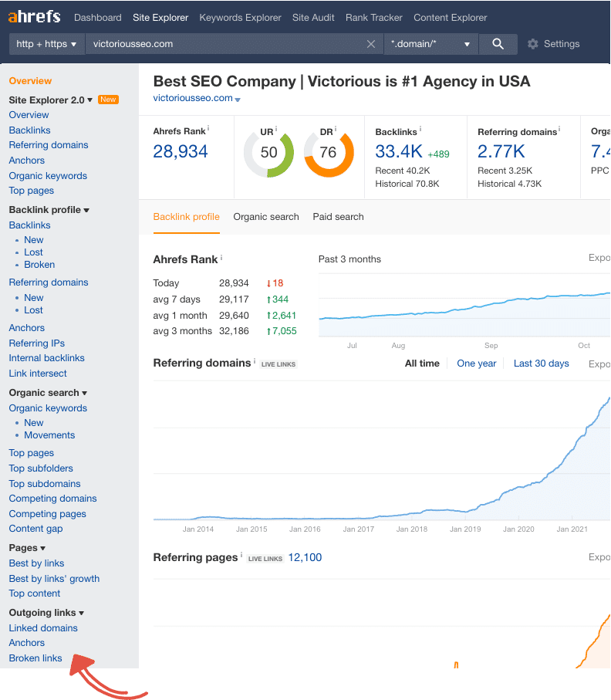
Task: Click the info icon beside Ahrefs Rank metric
Action: [208, 129]
